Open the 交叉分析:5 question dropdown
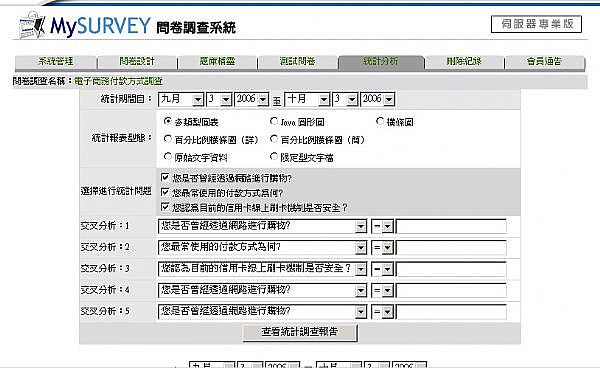 262,312
